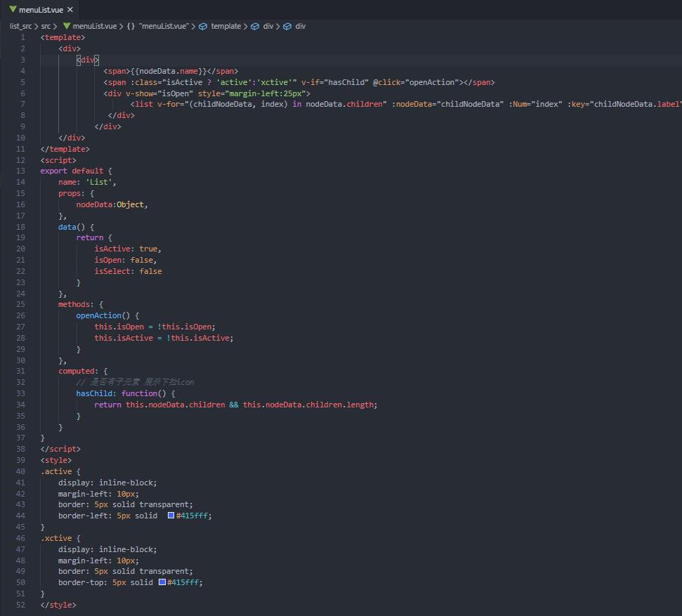The image size is (682, 616).
Task: Click @click="openAction" attribute
Action: pyautogui.click(x=416, y=82)
